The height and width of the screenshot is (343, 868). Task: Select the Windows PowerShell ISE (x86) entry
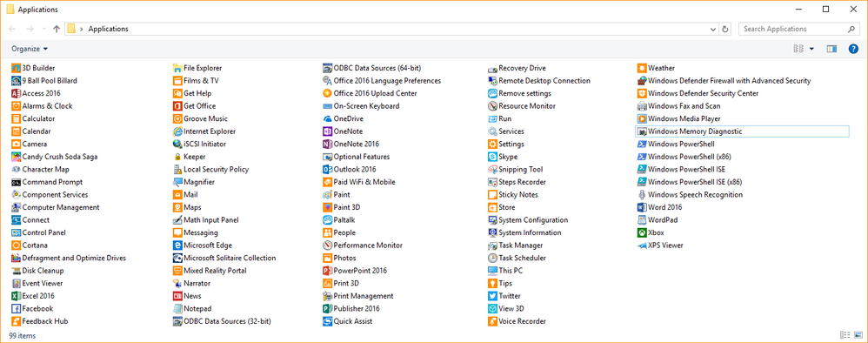pos(690,182)
